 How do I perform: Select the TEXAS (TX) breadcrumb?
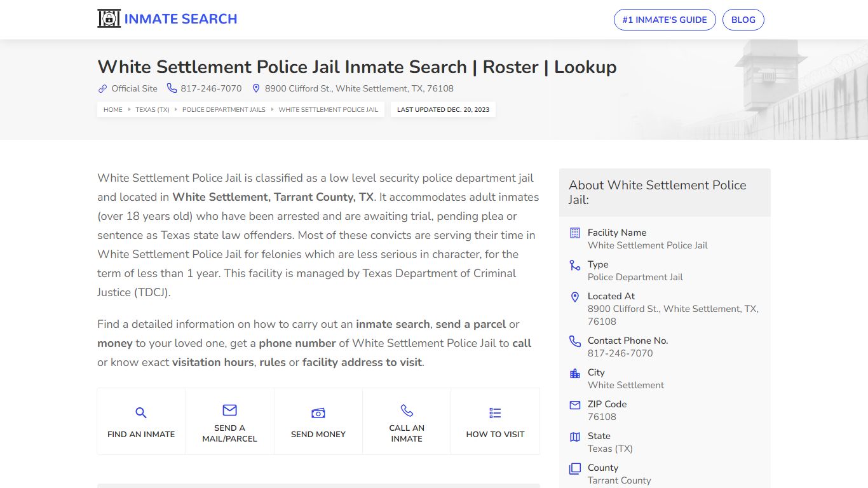click(153, 109)
